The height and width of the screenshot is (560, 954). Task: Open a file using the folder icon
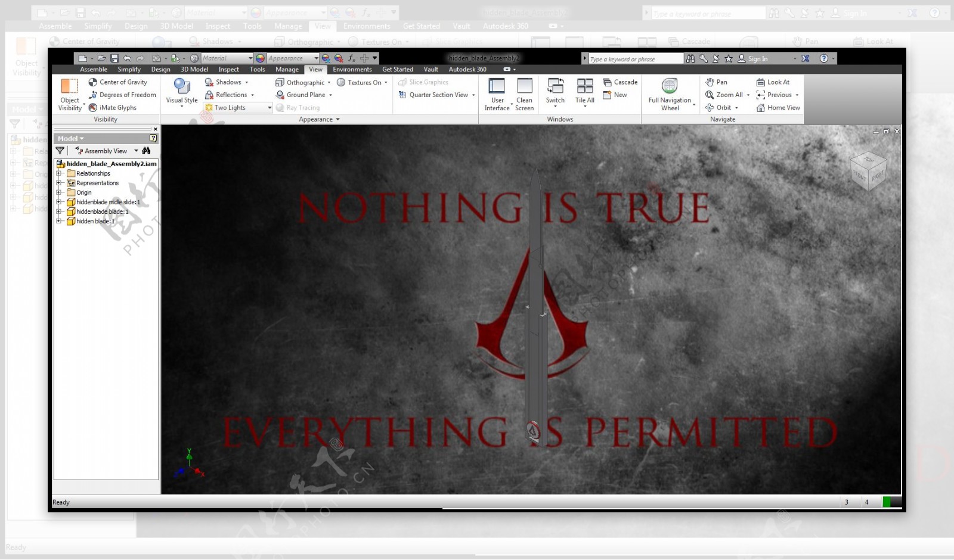(x=102, y=58)
